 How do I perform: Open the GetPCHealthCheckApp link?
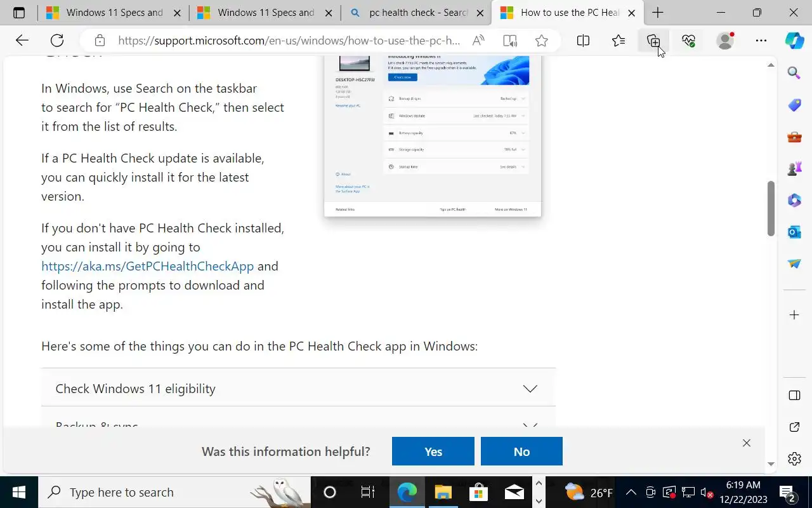click(x=147, y=266)
